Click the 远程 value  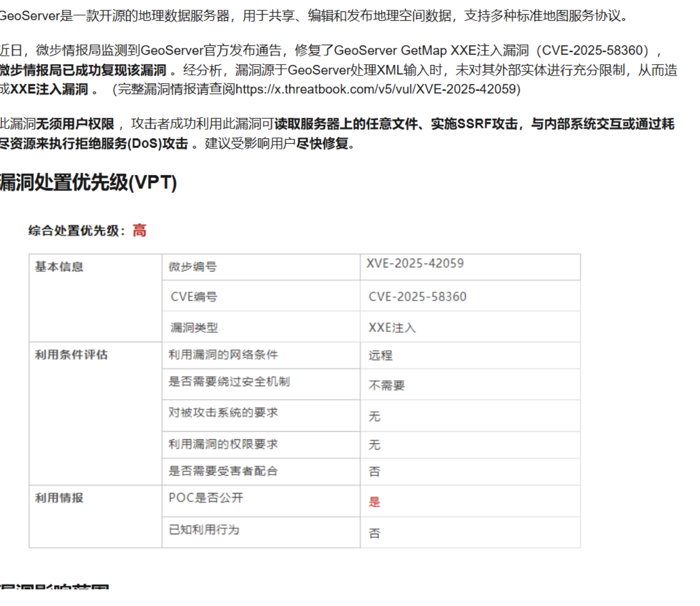[381, 356]
